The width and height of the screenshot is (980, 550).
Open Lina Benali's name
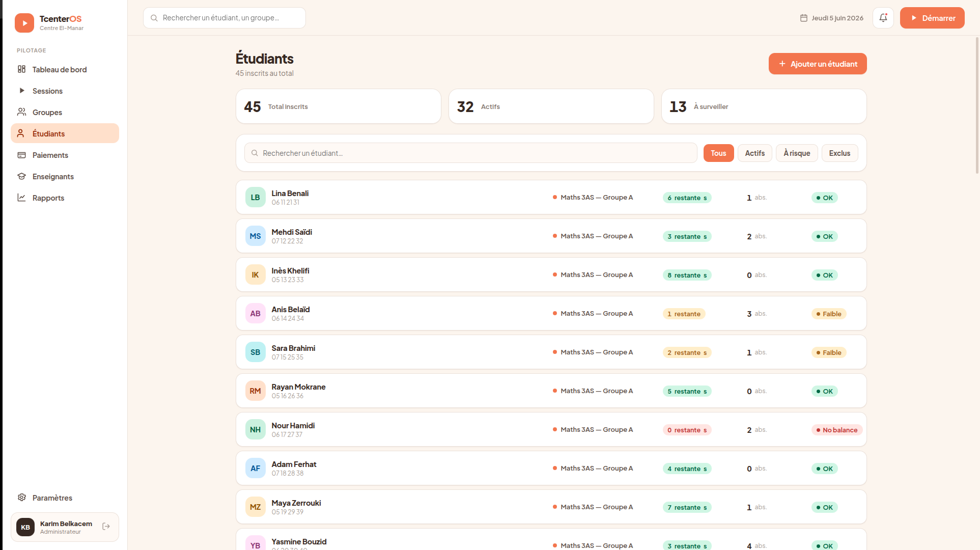tap(290, 193)
